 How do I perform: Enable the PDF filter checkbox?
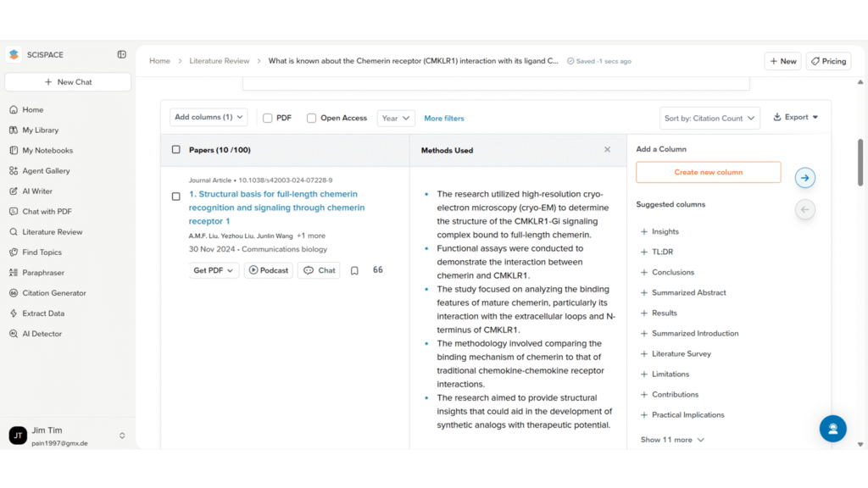point(268,119)
